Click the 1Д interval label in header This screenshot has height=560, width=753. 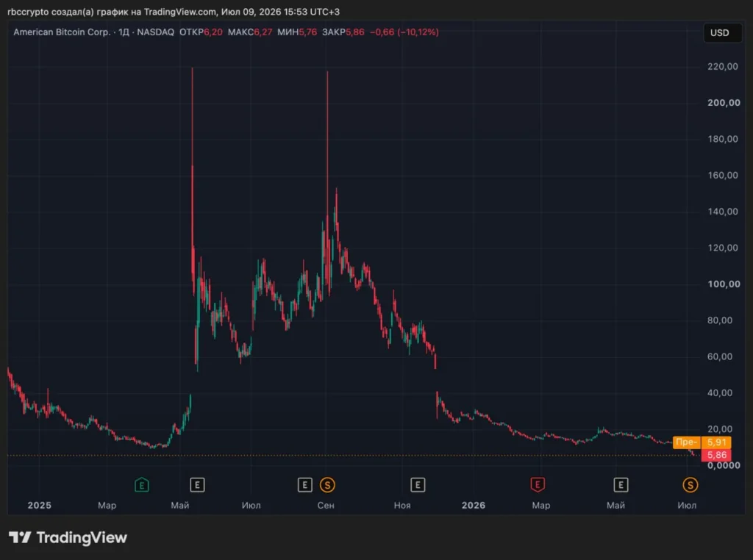pos(124,32)
